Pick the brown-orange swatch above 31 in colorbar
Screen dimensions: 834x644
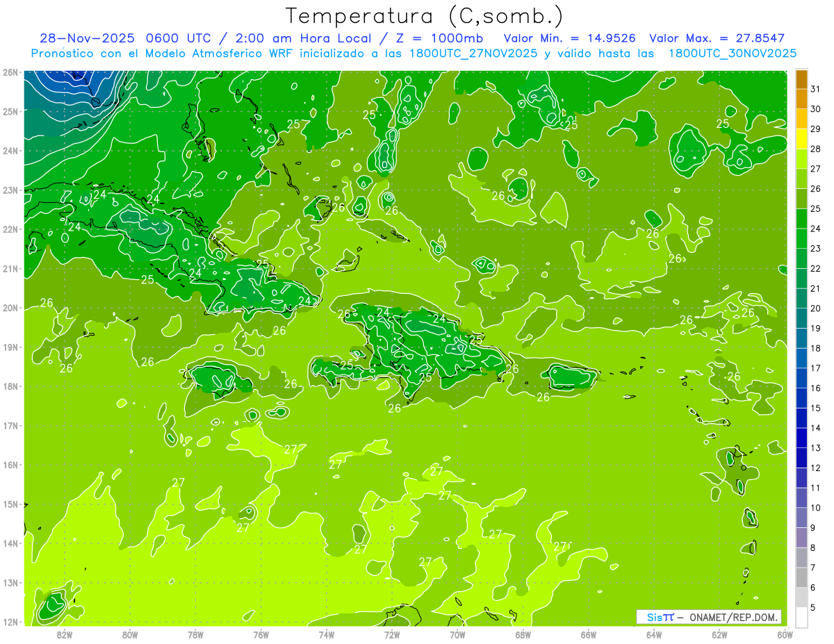(801, 80)
